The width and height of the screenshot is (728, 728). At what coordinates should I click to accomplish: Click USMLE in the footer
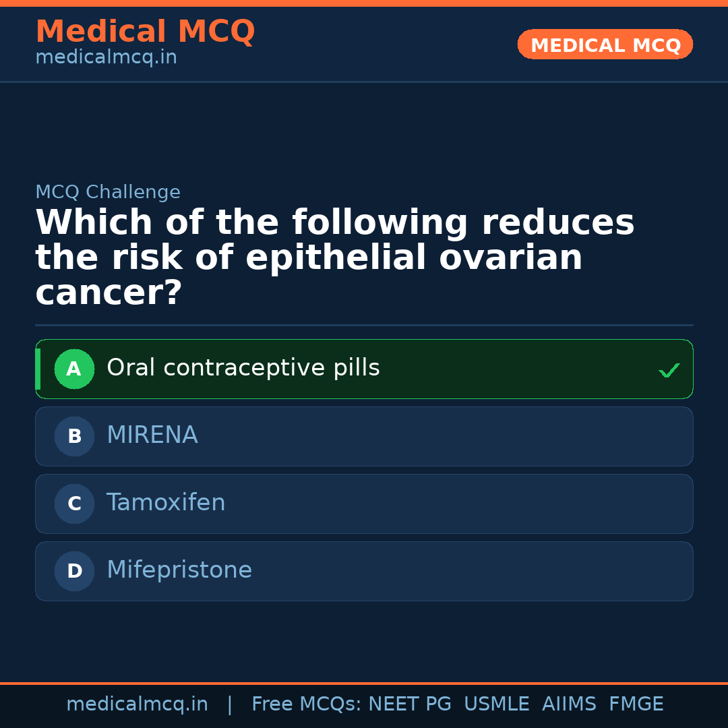496,704
